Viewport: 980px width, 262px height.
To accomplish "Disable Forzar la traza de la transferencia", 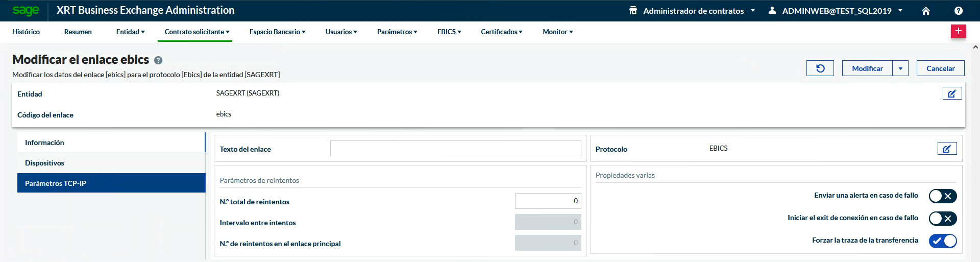I will (942, 241).
